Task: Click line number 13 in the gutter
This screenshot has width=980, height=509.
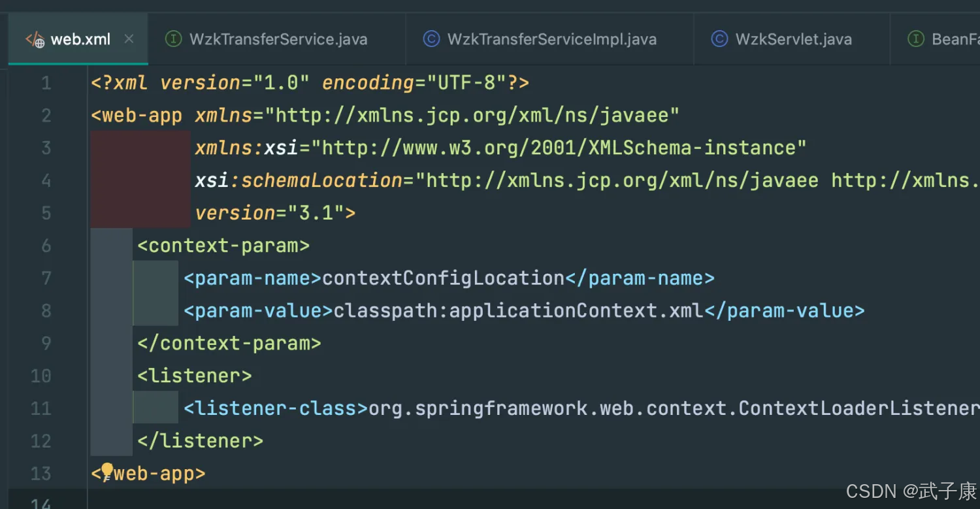Action: pyautogui.click(x=41, y=473)
